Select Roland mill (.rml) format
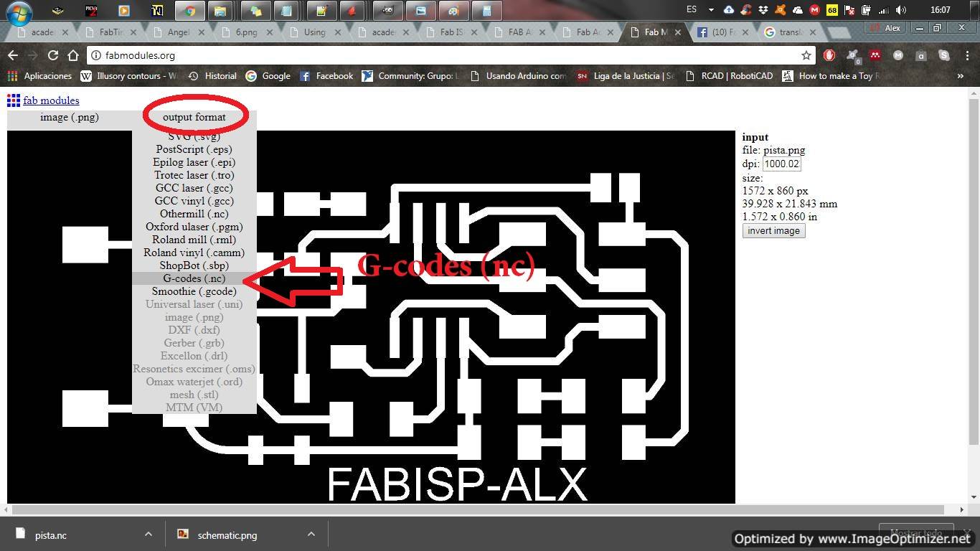This screenshot has height=551, width=980. 194,240
